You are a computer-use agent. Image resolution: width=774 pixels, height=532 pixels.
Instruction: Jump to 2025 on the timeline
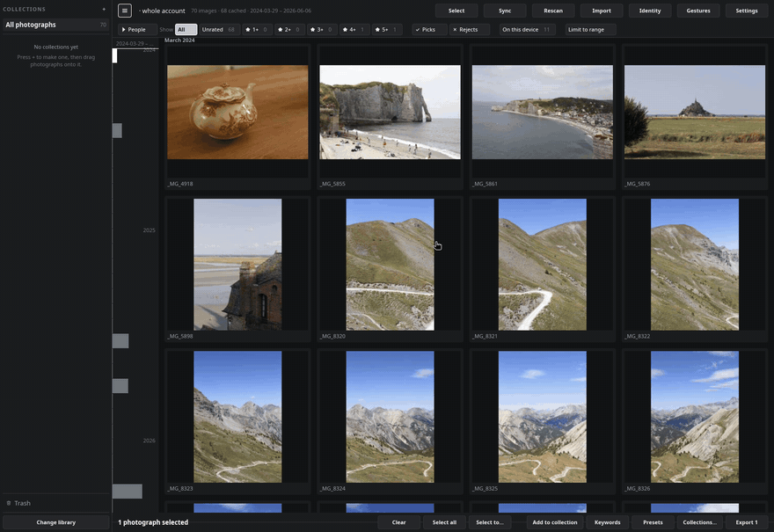point(149,230)
